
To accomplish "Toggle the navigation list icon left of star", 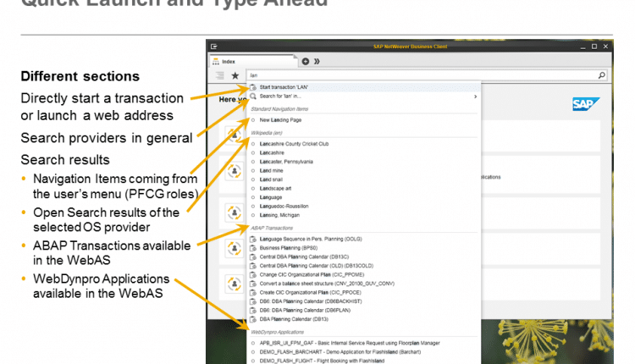I will point(220,75).
